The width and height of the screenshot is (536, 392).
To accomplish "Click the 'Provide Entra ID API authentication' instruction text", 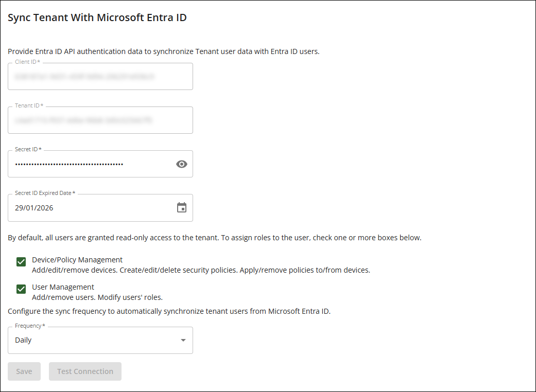I will (163, 51).
